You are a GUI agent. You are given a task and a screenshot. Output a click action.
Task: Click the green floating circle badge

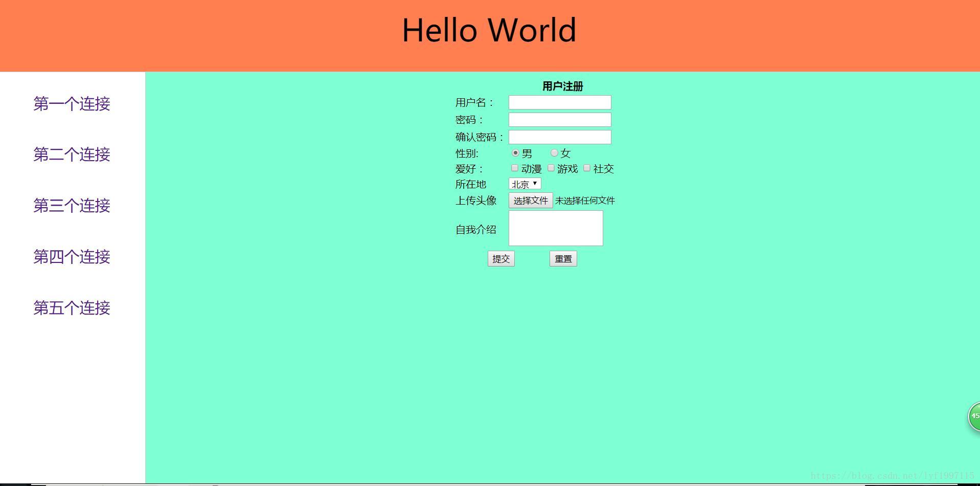pos(974,416)
